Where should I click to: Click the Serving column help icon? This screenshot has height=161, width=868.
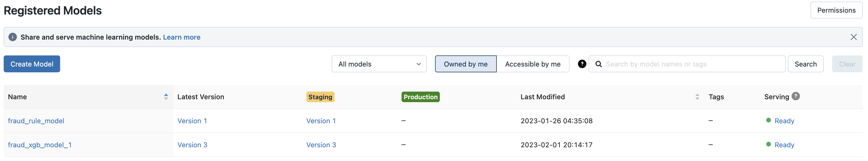[x=795, y=96]
